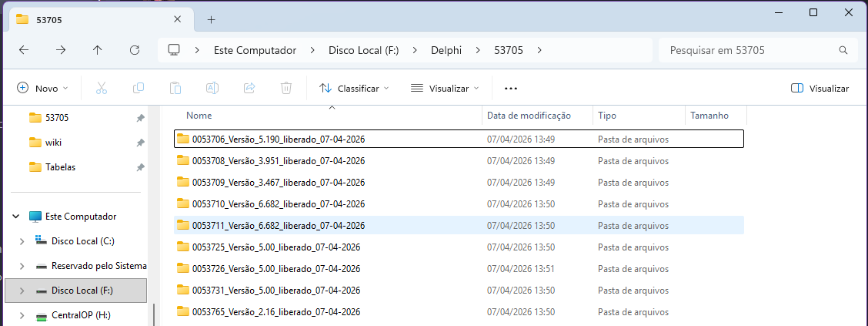The width and height of the screenshot is (868, 326).
Task: Toggle the Visualizar preview pane button
Action: tap(820, 88)
